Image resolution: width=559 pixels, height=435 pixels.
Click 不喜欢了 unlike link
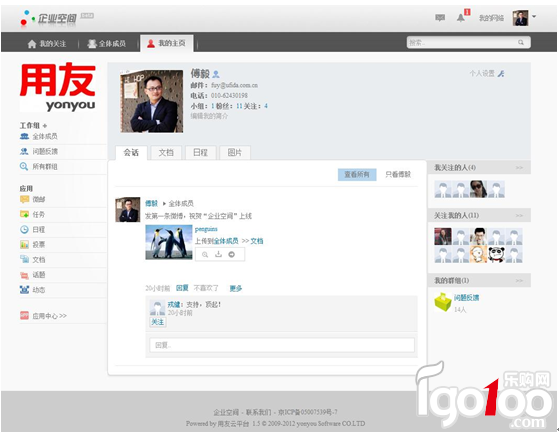tap(206, 288)
